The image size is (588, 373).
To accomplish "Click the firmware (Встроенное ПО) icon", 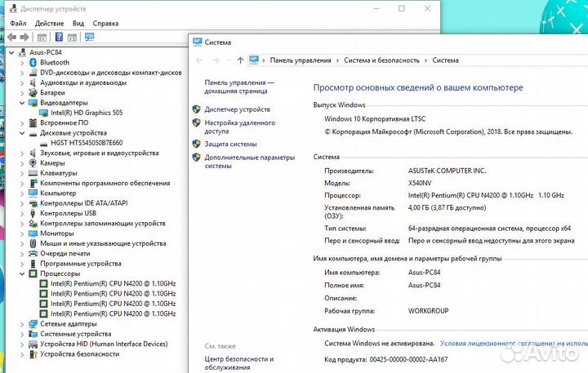I will (33, 122).
